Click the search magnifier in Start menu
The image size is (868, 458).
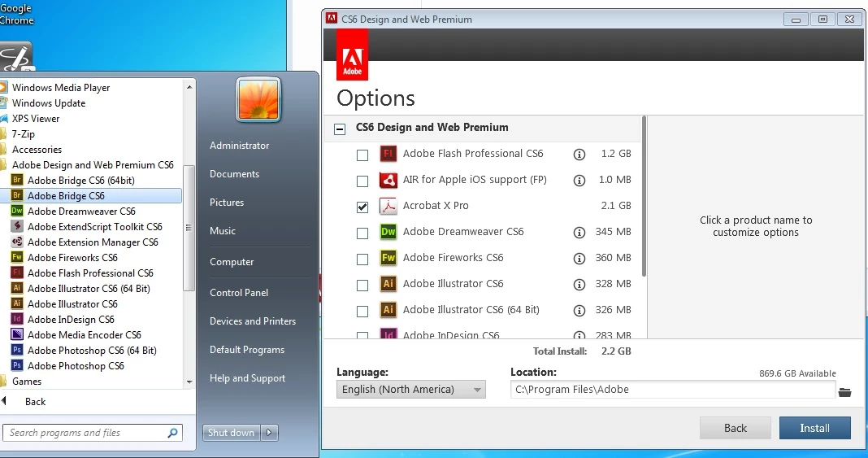tap(173, 433)
